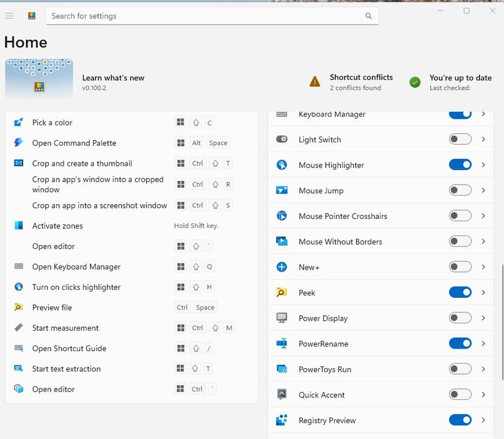Disable the Mouse Highlighter toggle

click(460, 164)
